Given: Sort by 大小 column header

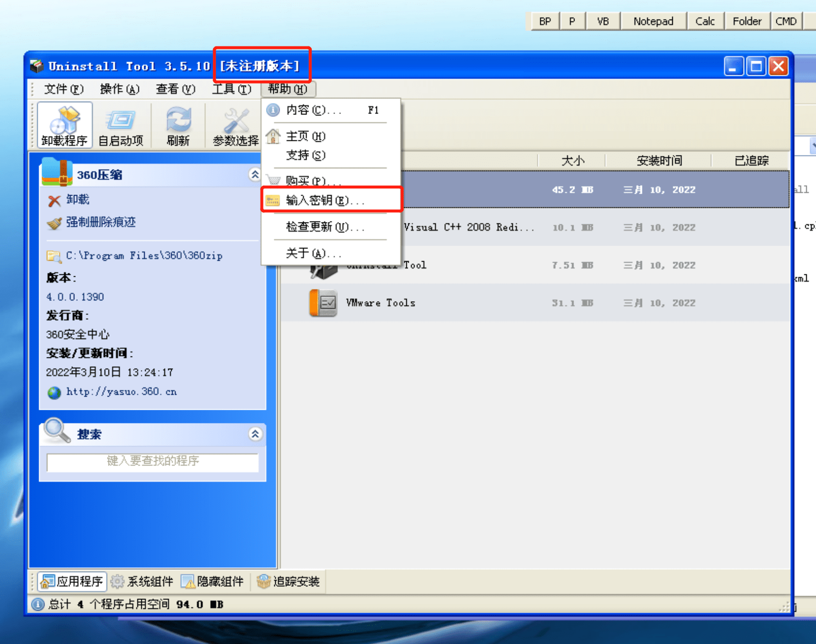Looking at the screenshot, I should [573, 160].
